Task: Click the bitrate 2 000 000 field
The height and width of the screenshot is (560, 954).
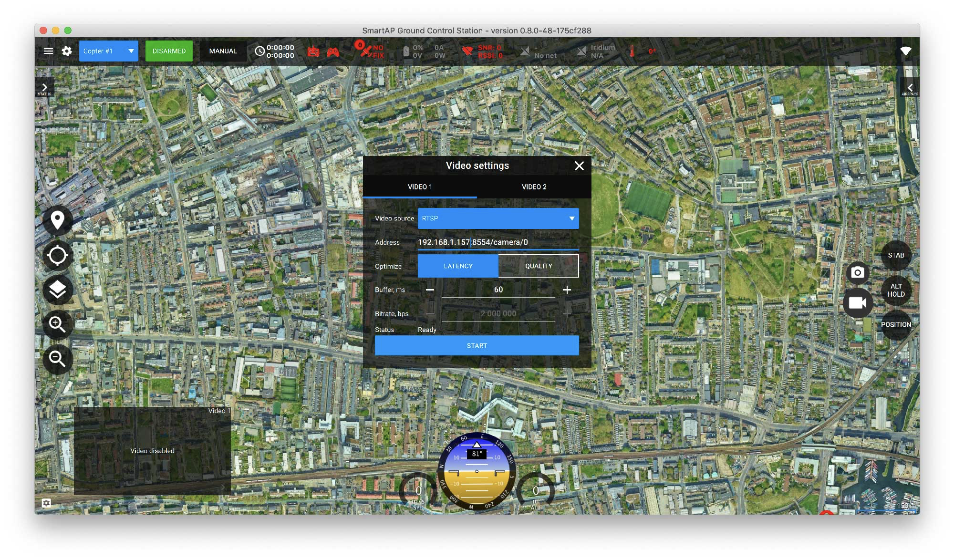Action: [x=498, y=314]
